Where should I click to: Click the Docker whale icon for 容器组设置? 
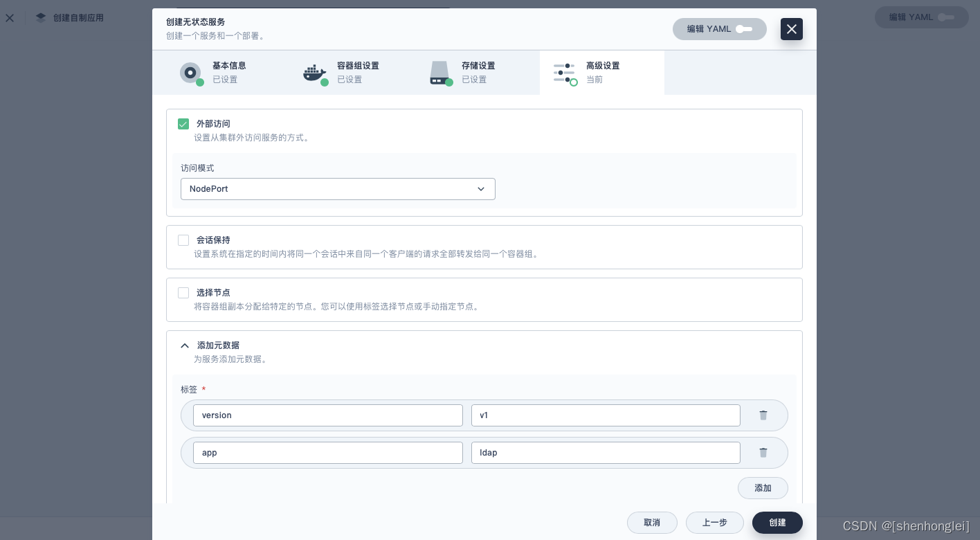315,73
